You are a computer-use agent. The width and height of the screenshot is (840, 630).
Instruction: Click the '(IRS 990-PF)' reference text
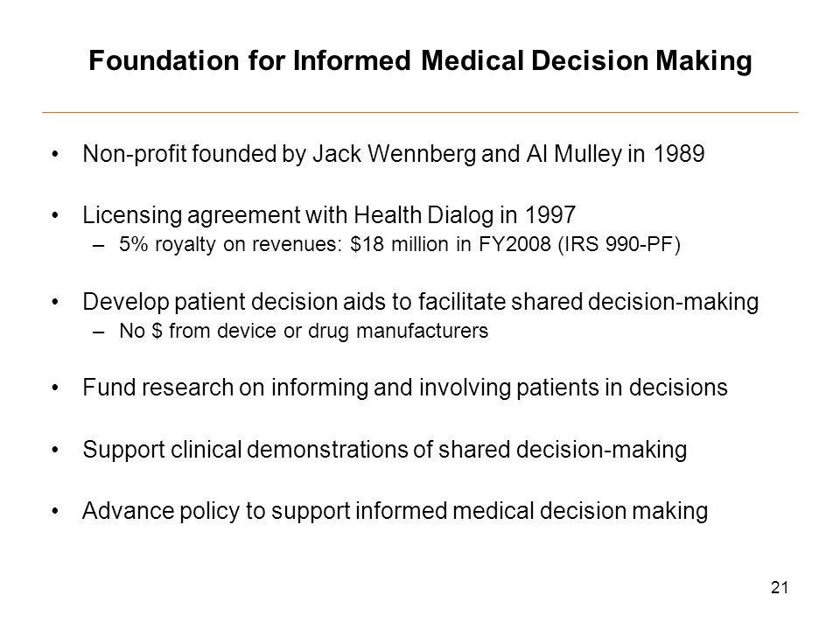pyautogui.click(x=619, y=244)
